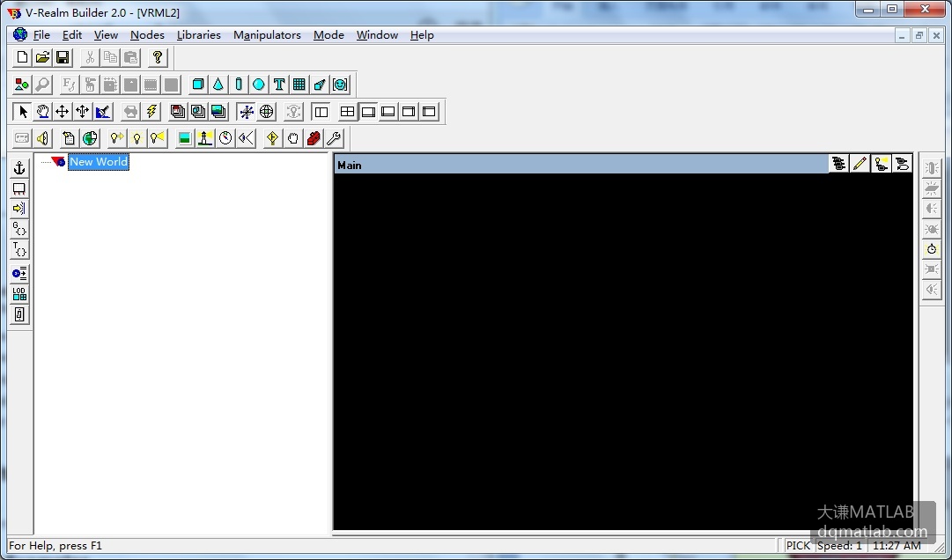Insert a Background node landscape icon

[185, 138]
